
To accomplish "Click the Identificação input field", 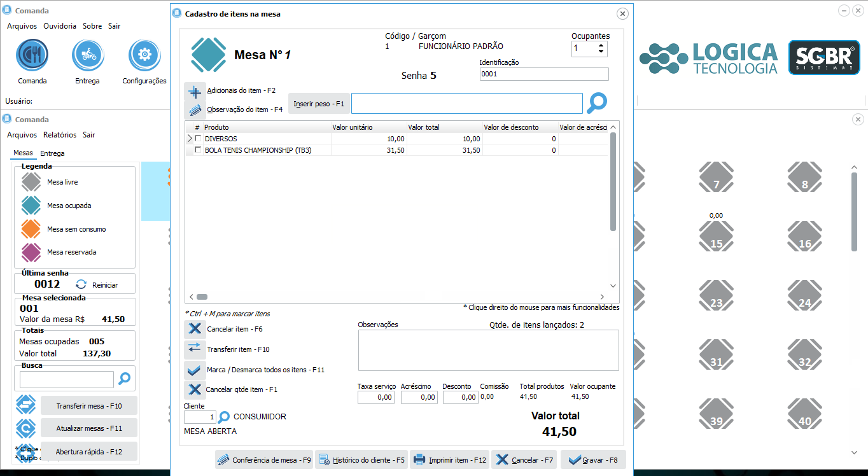I will tap(544, 74).
